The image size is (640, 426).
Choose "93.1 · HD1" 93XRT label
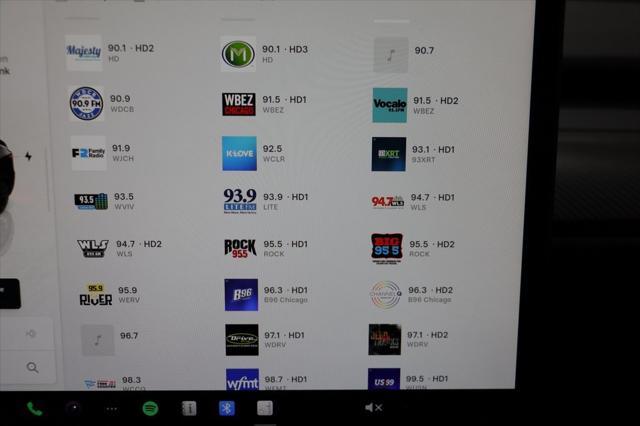(433, 149)
